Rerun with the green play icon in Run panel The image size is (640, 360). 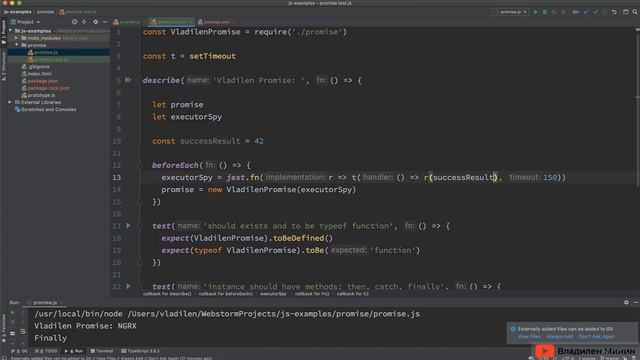pyautogui.click(x=13, y=313)
